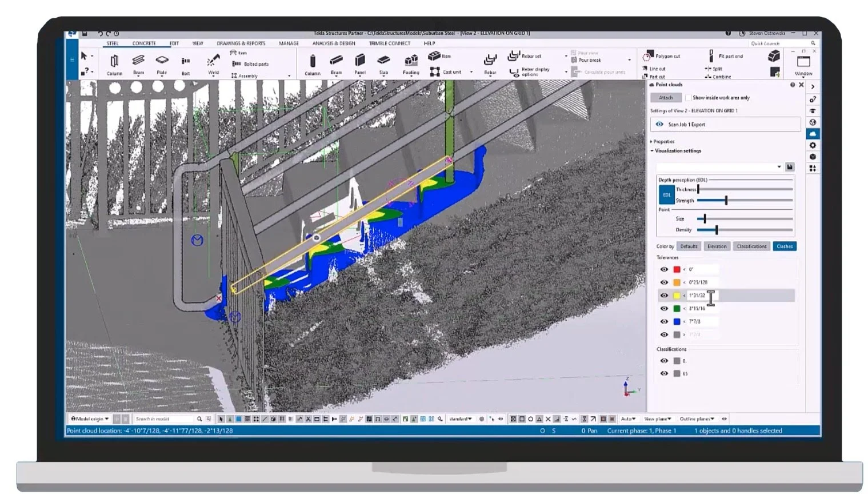Expand the Cast unit dropdown arrow
Screen dimensions: 868x502
471,72
